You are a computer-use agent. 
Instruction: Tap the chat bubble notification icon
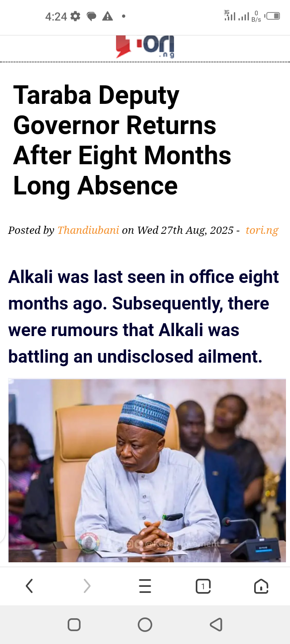[x=91, y=17]
